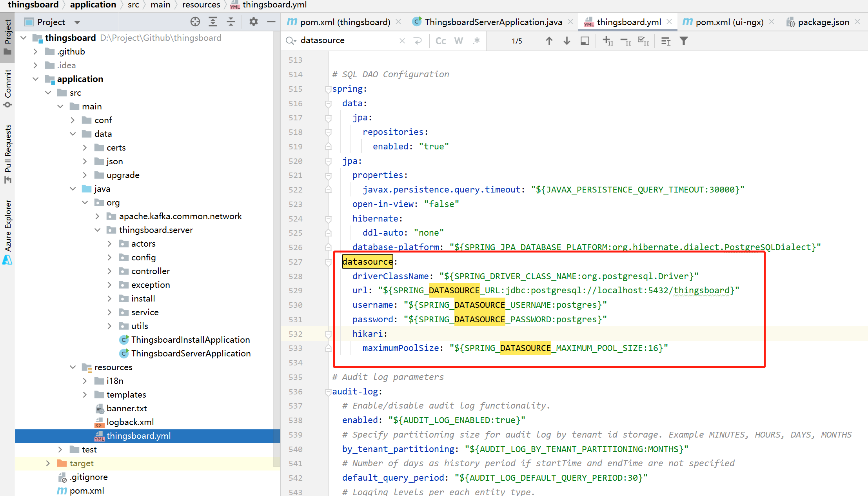This screenshot has height=496, width=868.
Task: Go to previous search occurrence arrow
Action: (x=549, y=41)
